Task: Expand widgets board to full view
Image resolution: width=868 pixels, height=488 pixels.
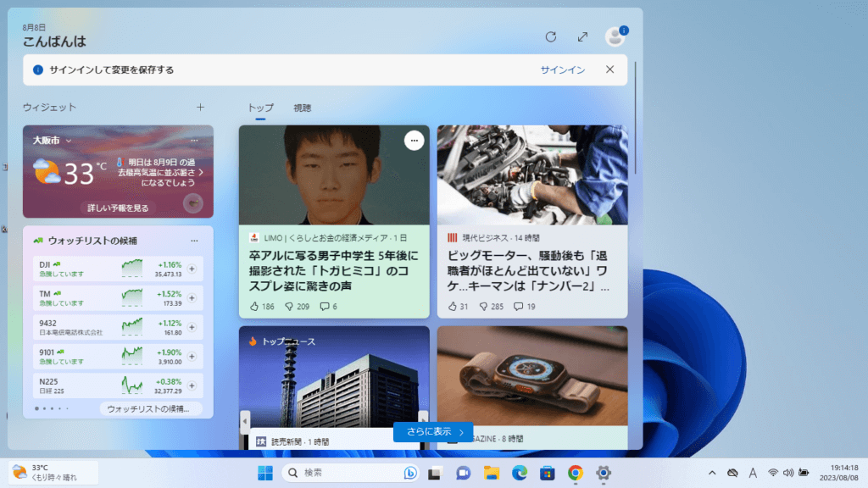Action: click(582, 36)
